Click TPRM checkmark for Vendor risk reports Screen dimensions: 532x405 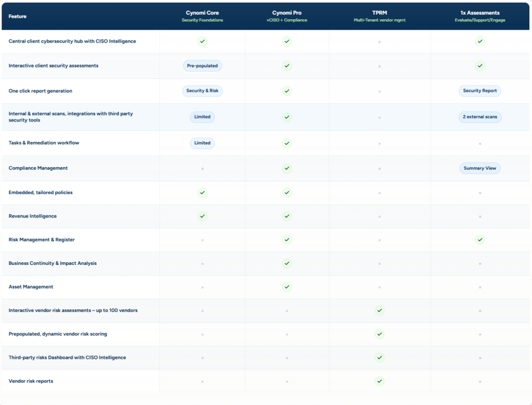pyautogui.click(x=379, y=381)
